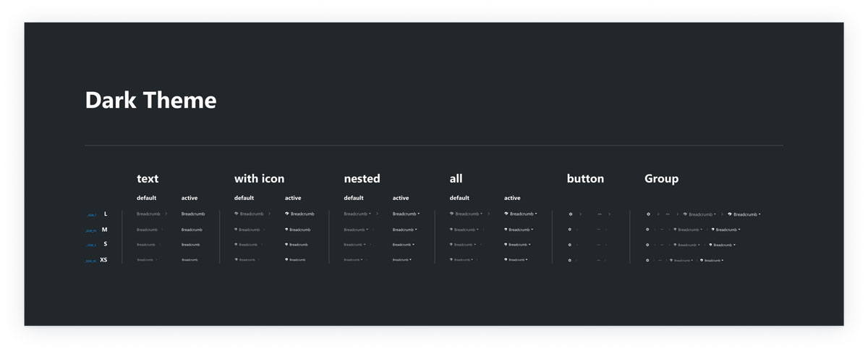Image resolution: width=868 pixels, height=352 pixels.
Task: Click the gear icon in button column, L row
Action: point(571,214)
